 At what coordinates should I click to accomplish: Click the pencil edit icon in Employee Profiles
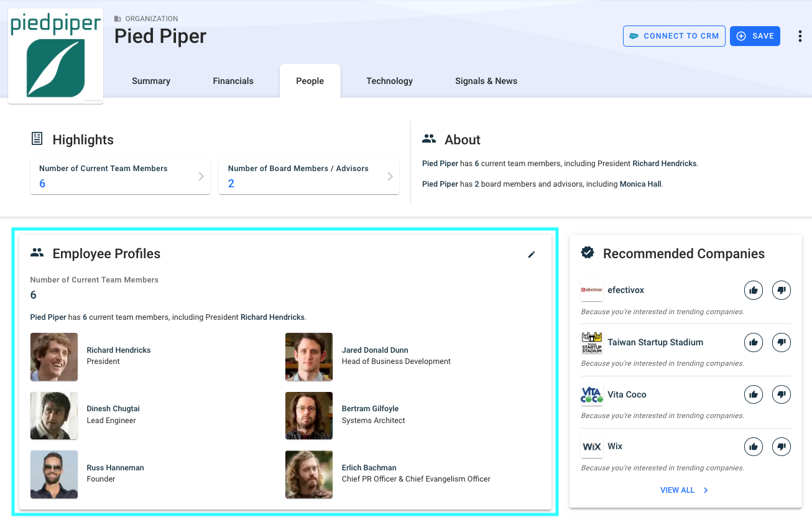click(x=532, y=254)
